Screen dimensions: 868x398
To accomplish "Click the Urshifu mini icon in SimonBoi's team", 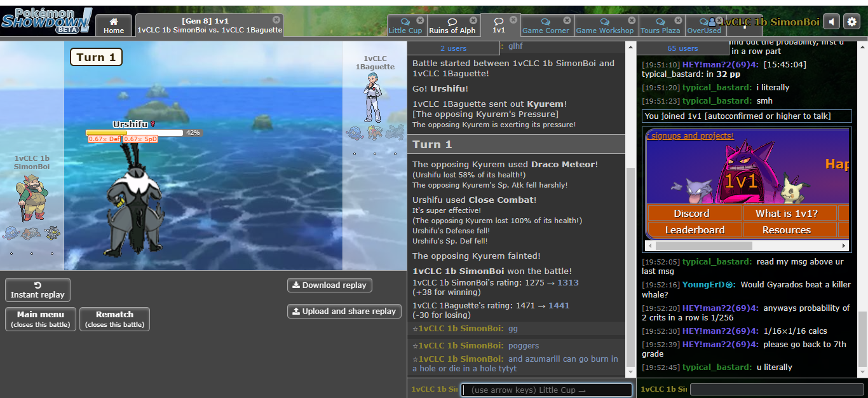I will [x=51, y=233].
